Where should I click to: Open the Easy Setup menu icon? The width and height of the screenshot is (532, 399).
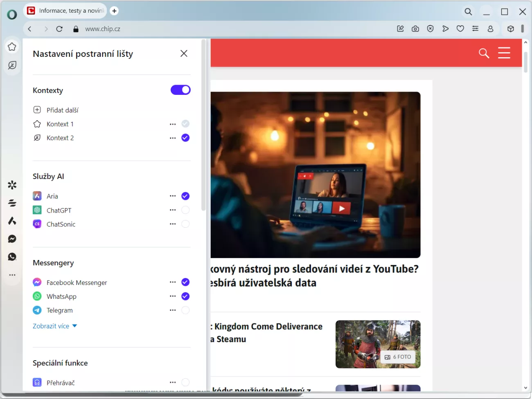pos(475,29)
